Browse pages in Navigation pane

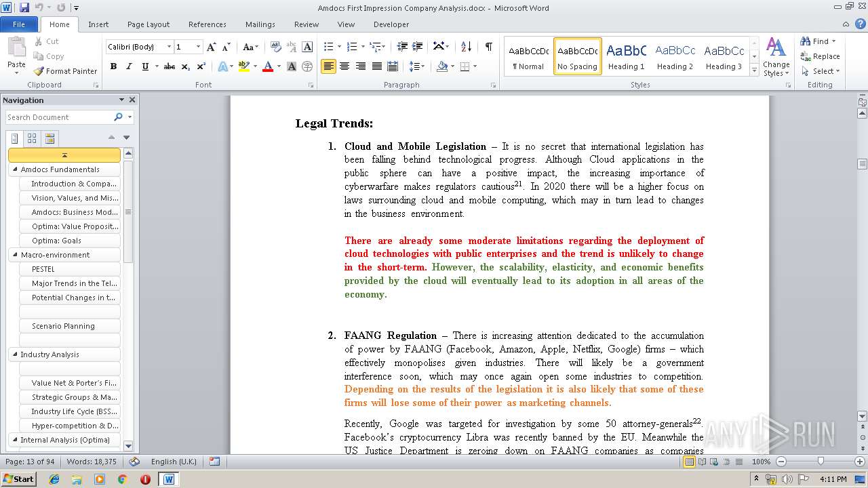coord(32,138)
